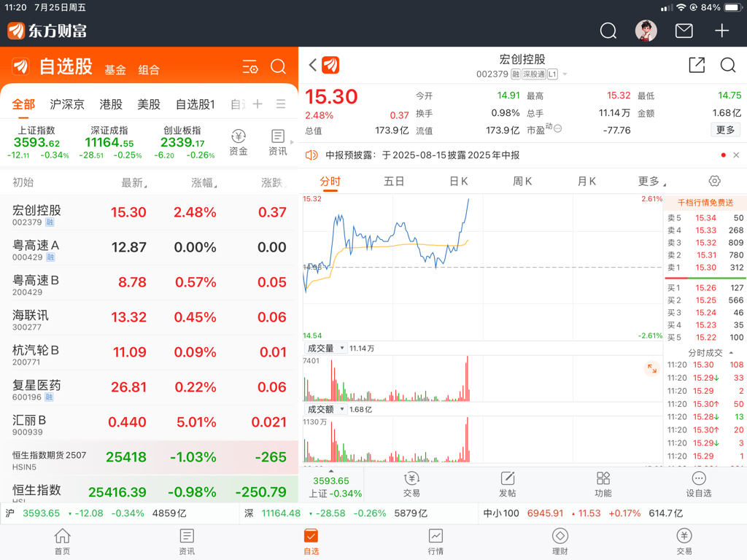747x560 pixels.
Task: Open 行情 market tab in bottom navigation
Action: pos(436,542)
